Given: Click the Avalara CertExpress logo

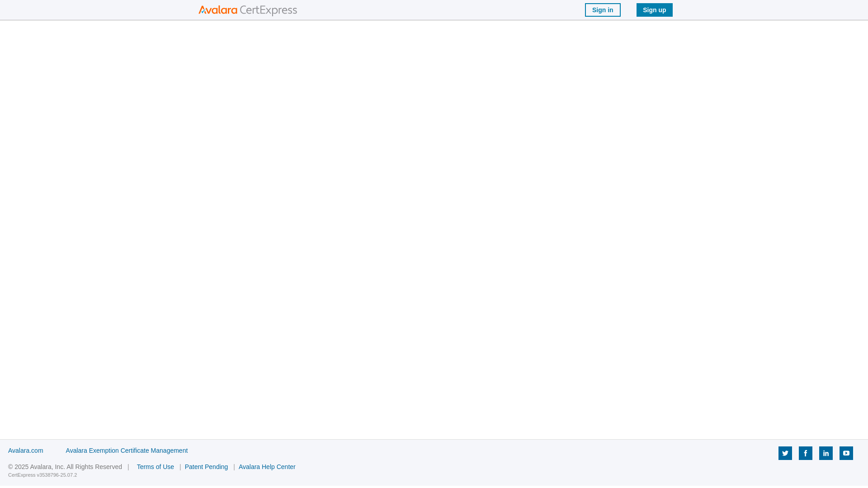Looking at the screenshot, I should click(x=248, y=10).
